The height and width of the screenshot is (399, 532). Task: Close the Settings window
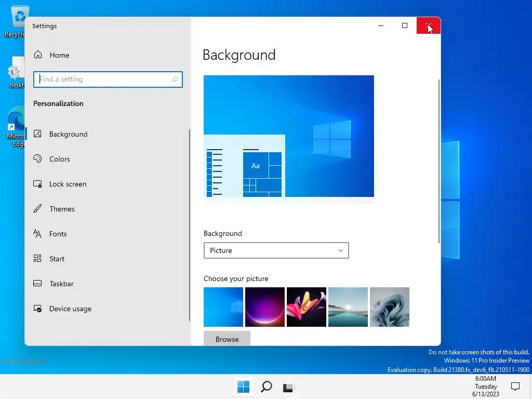pos(429,25)
